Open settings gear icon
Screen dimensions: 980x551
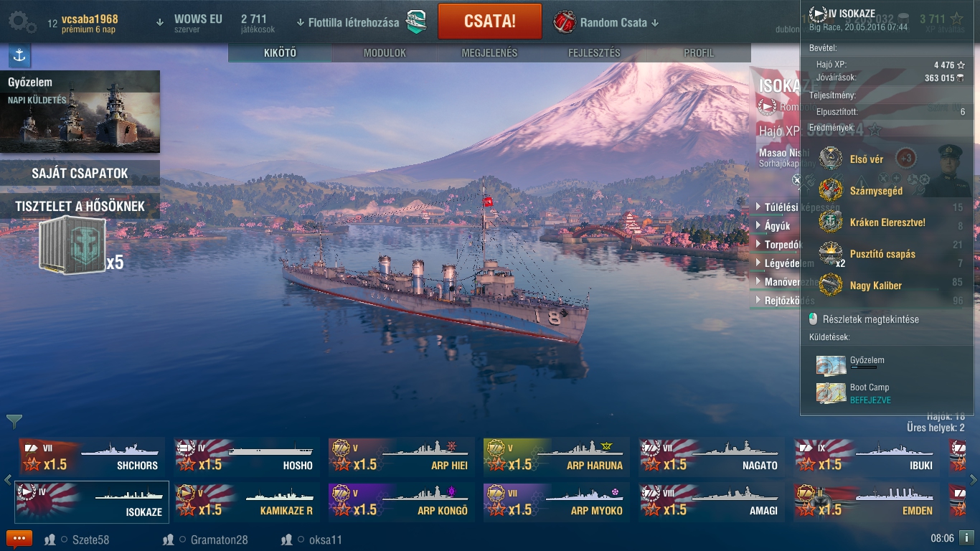click(x=22, y=22)
